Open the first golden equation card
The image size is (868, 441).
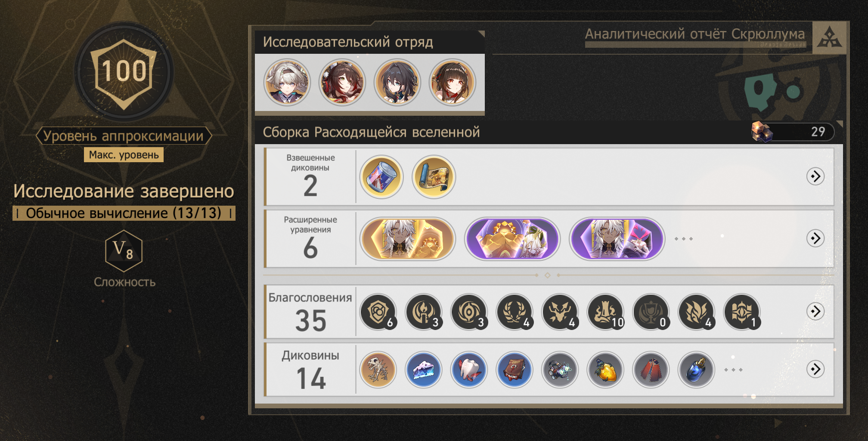click(x=408, y=239)
